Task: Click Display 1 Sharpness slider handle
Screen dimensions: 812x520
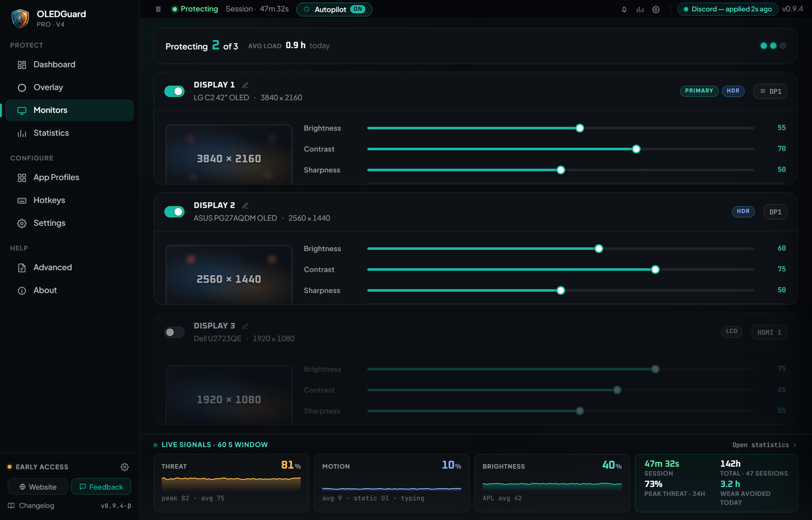Action: [561, 170]
